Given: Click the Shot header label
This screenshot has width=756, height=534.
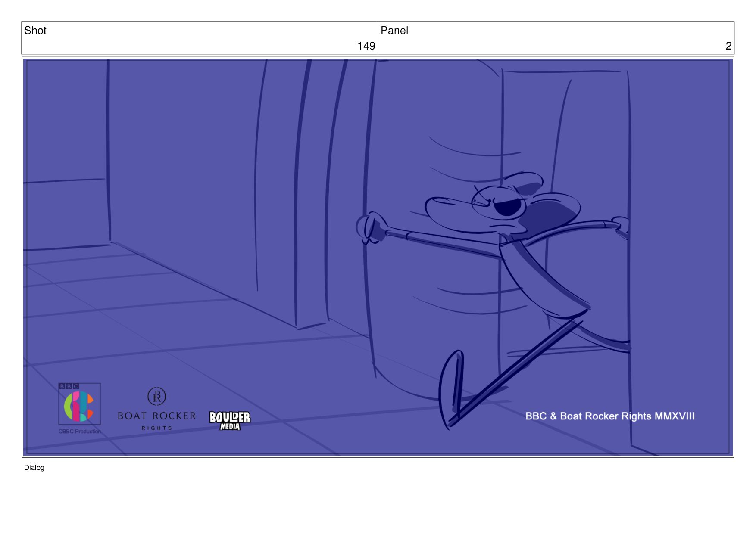Looking at the screenshot, I should tap(35, 31).
